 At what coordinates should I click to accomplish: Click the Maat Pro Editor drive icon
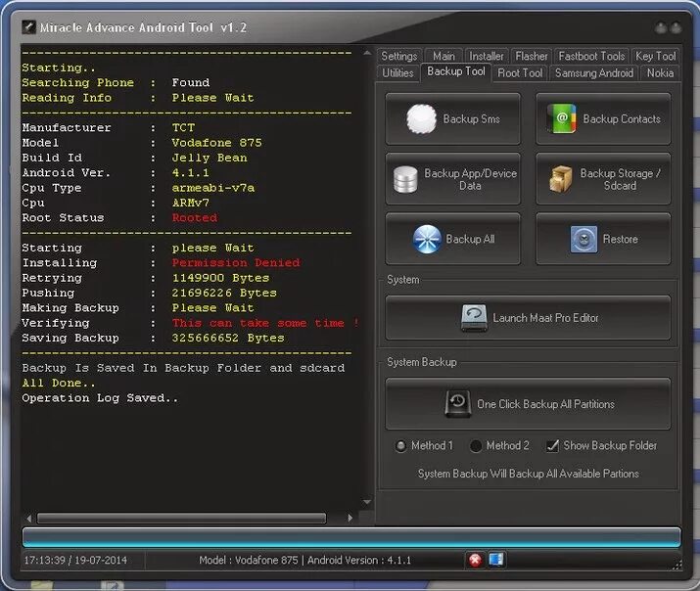pos(474,318)
